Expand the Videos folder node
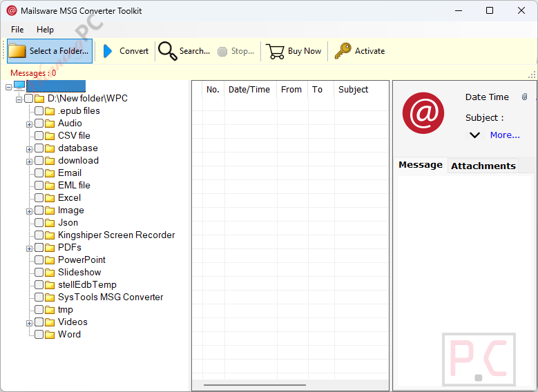 (x=29, y=323)
